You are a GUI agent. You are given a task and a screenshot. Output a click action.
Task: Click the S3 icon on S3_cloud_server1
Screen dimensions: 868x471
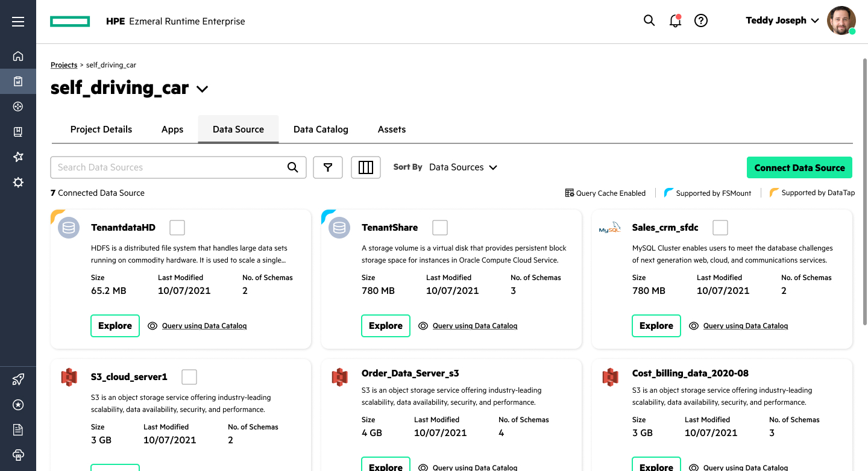pos(69,377)
